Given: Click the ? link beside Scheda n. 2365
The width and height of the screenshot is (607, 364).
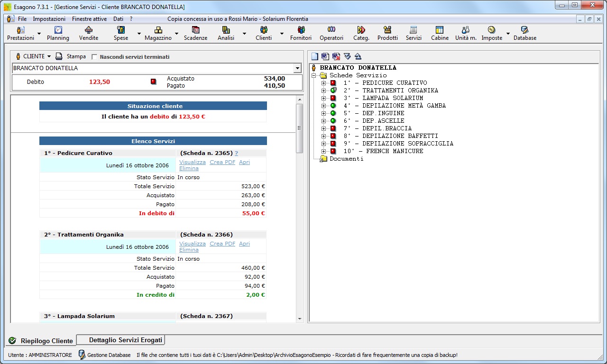Looking at the screenshot, I should [x=236, y=153].
